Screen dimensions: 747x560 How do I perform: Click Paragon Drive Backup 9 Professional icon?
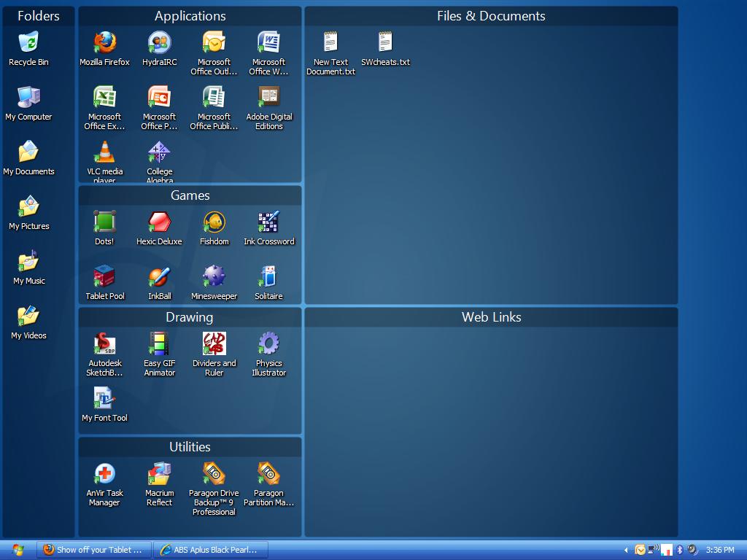(x=214, y=473)
